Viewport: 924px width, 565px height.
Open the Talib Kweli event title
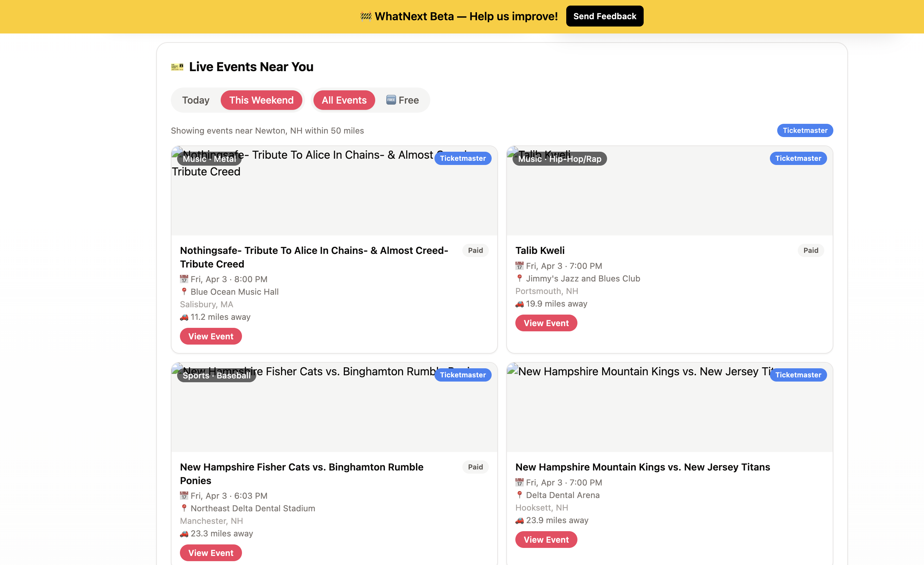click(540, 250)
